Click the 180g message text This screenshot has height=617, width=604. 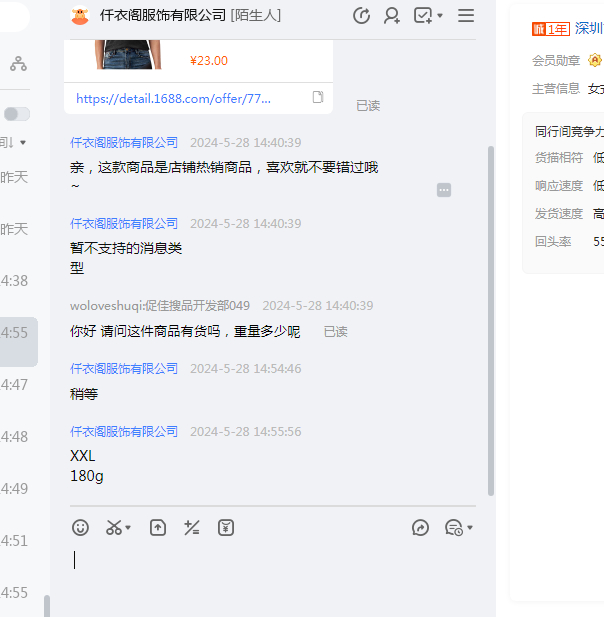click(87, 476)
